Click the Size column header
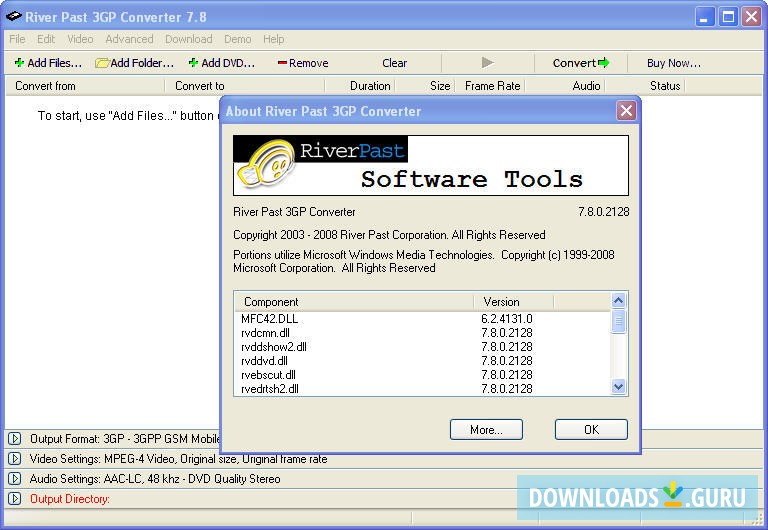 pyautogui.click(x=425, y=86)
